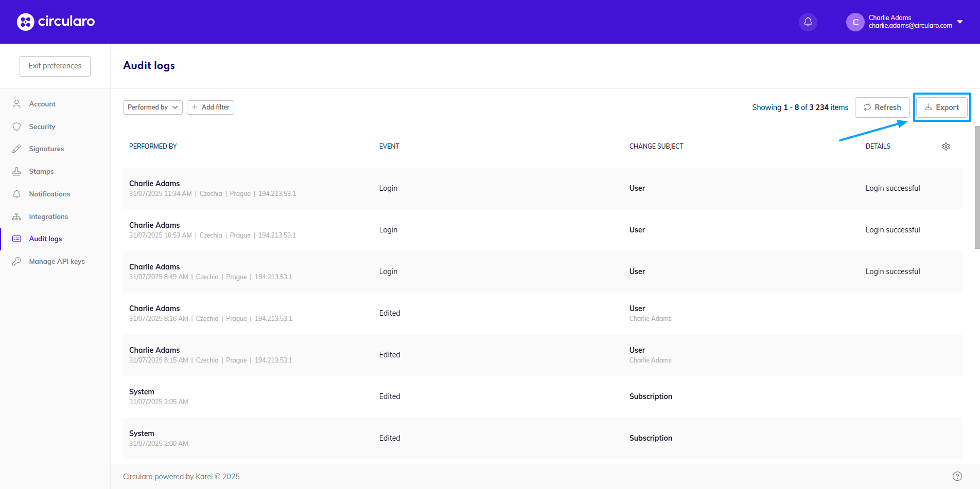Refresh the audit log list

pos(882,107)
